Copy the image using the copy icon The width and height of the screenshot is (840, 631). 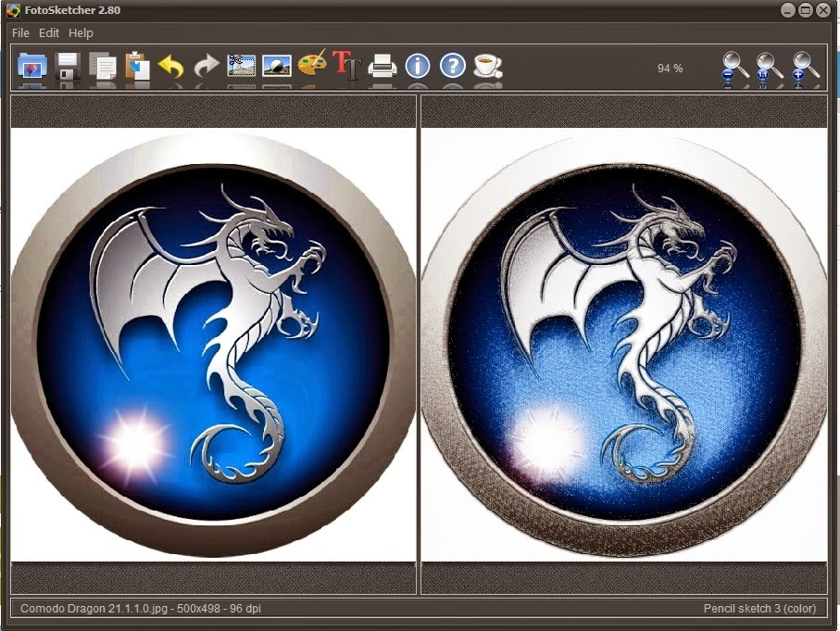[102, 67]
